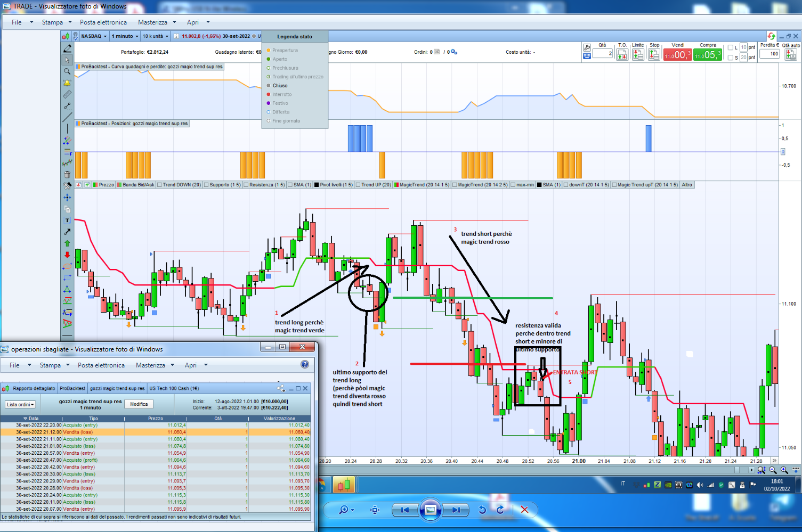Open the 10 k unità dropdown
Viewport: 802px width, 532px height.
point(156,36)
